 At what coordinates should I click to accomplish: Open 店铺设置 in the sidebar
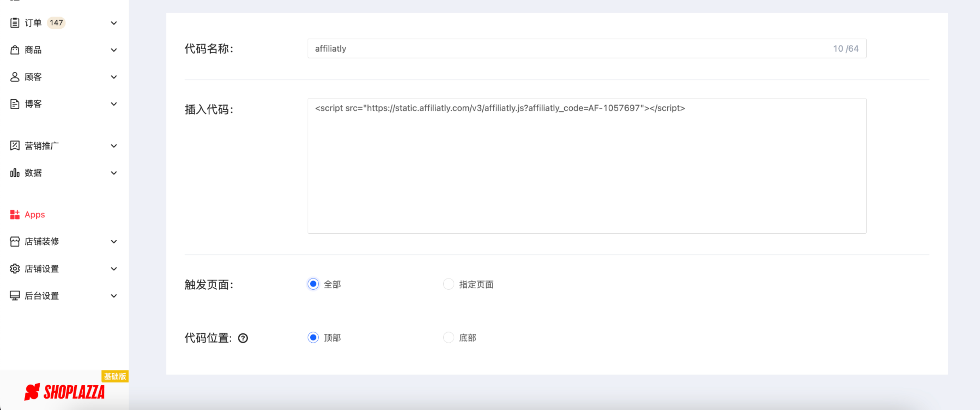click(x=64, y=269)
